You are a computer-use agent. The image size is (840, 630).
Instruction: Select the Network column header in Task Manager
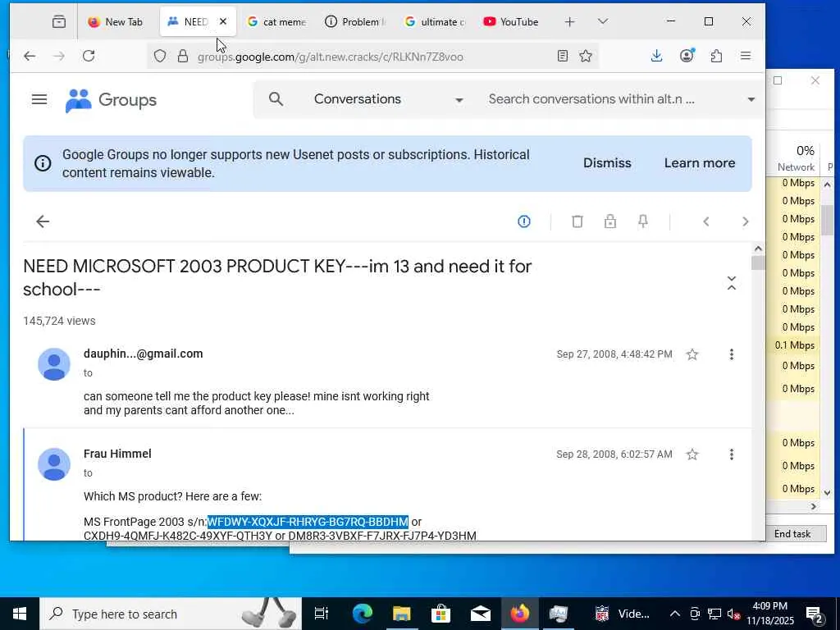(x=796, y=158)
